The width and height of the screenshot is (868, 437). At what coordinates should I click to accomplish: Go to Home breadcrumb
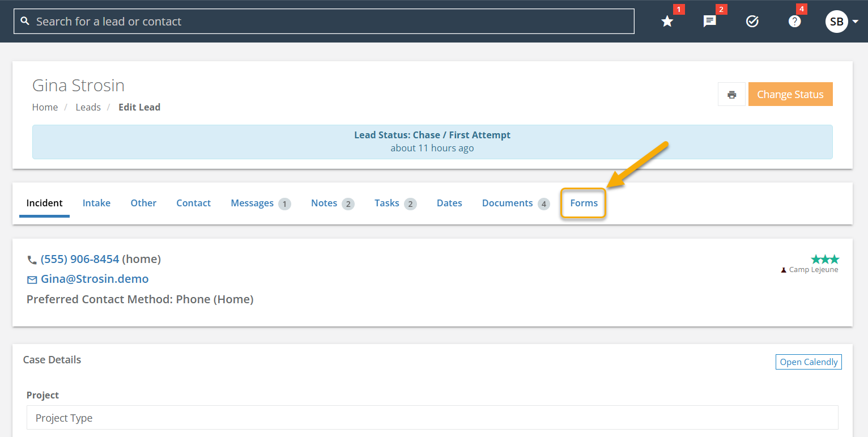[45, 107]
